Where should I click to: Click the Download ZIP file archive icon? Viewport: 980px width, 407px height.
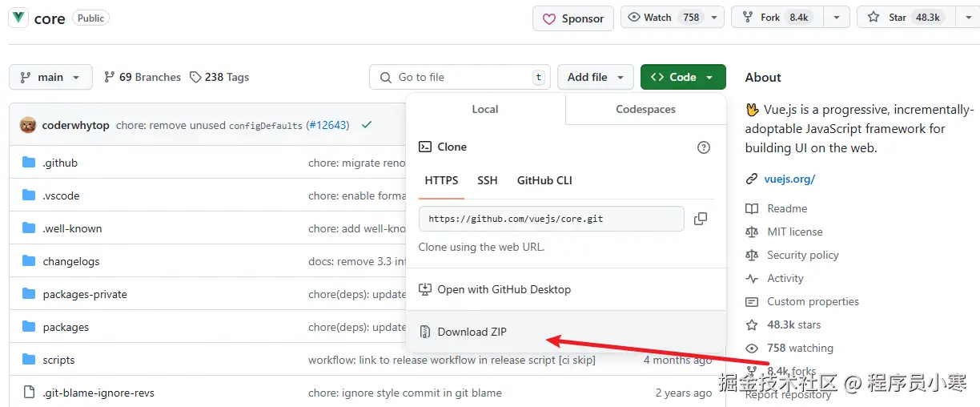pyautogui.click(x=425, y=332)
